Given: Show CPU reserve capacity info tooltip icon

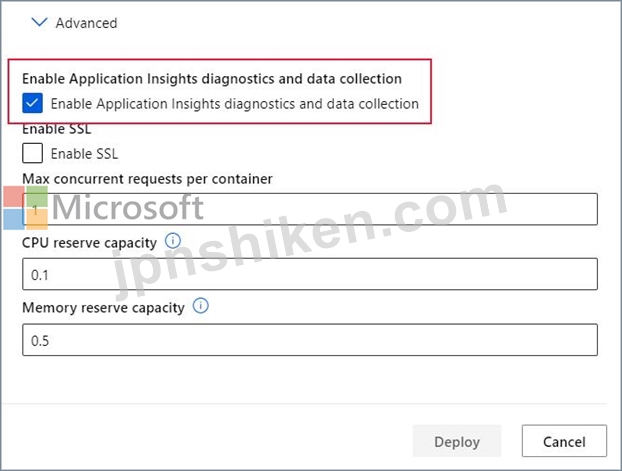Looking at the screenshot, I should [173, 241].
